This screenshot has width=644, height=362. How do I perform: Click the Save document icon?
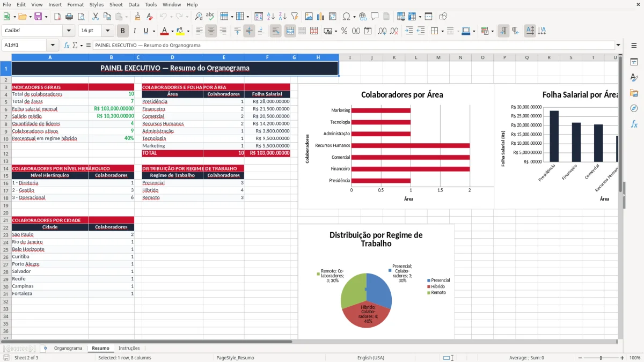[x=38, y=17]
